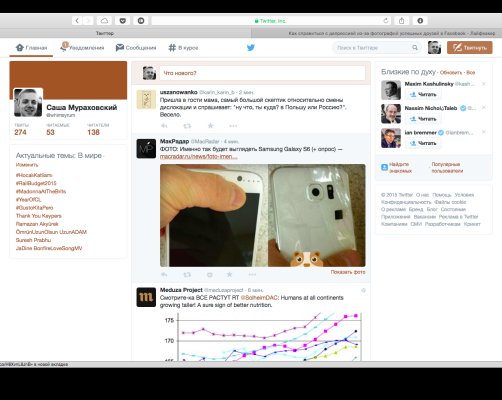
Task: Retweet the uszanowanko tweet
Action: pyautogui.click(x=187, y=126)
